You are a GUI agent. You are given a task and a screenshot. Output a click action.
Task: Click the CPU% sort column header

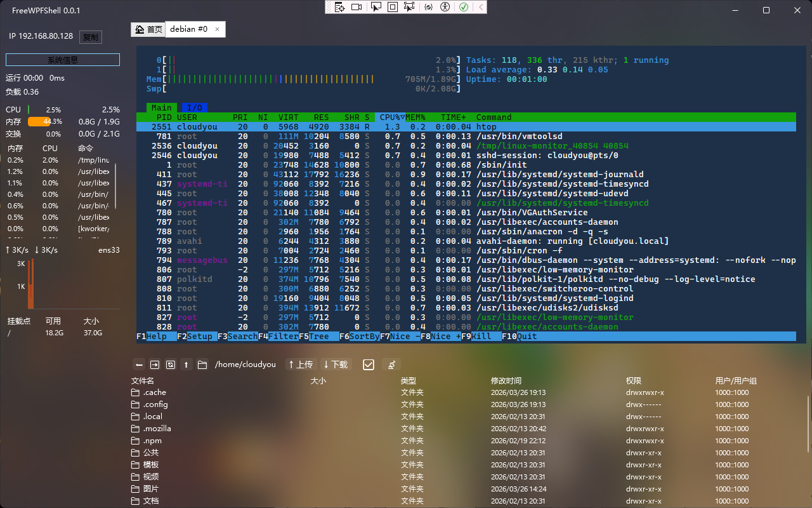391,117
